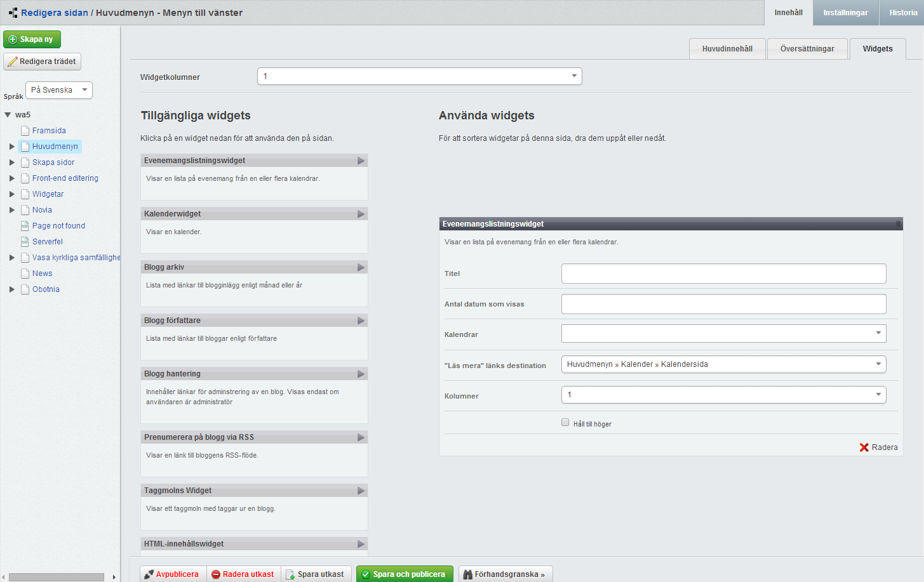This screenshot has height=582, width=924.
Task: Click the Skapa ny button
Action: point(32,39)
